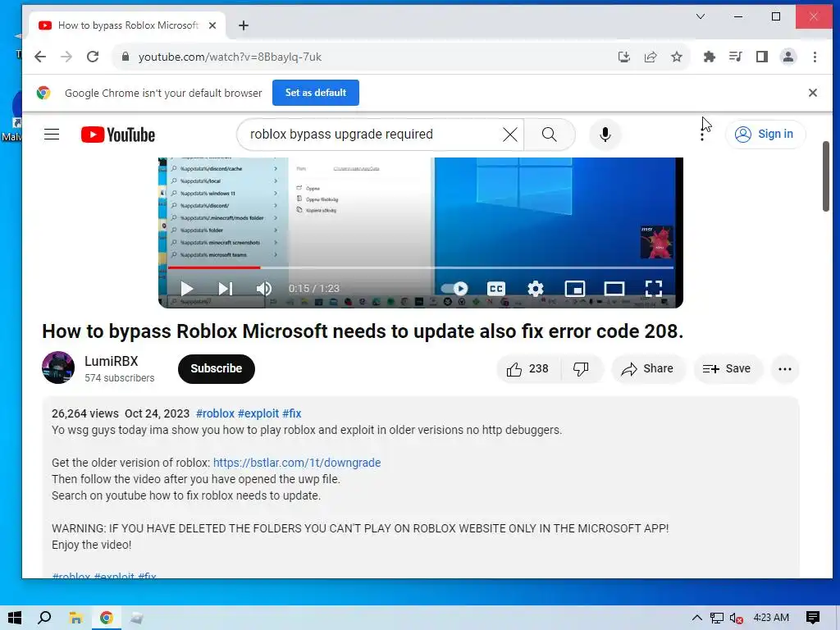
Task: Open the bstlar.com downgrade link
Action: [x=297, y=463]
